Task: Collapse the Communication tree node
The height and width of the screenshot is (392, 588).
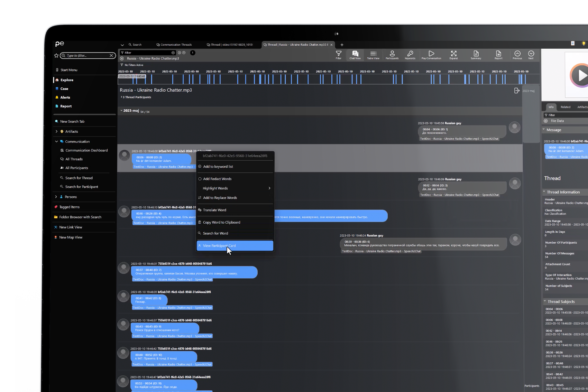Action: (56, 141)
